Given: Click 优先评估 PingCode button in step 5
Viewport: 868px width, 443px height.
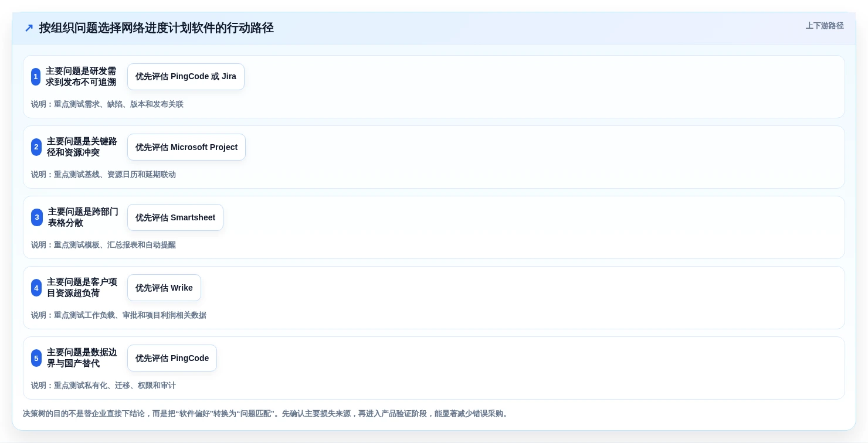Looking at the screenshot, I should point(172,358).
